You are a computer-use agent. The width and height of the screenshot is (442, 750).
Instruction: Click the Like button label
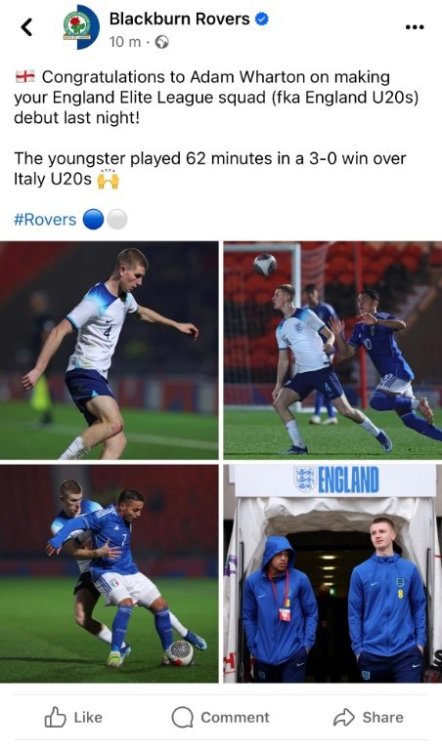pos(88,717)
